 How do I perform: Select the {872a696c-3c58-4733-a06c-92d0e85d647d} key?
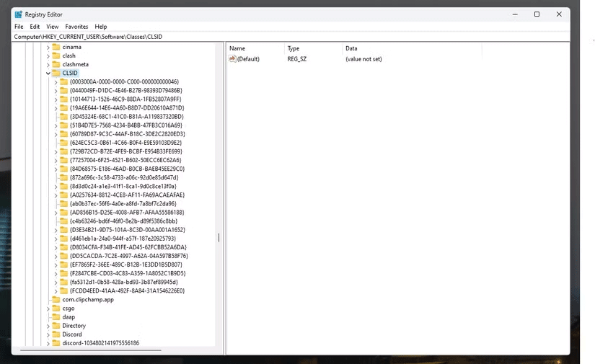coord(123,177)
